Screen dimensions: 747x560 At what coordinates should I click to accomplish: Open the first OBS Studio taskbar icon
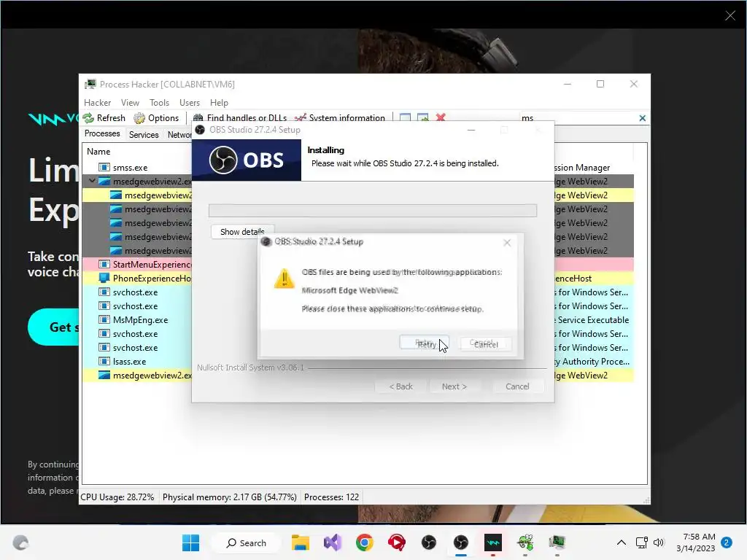429,542
